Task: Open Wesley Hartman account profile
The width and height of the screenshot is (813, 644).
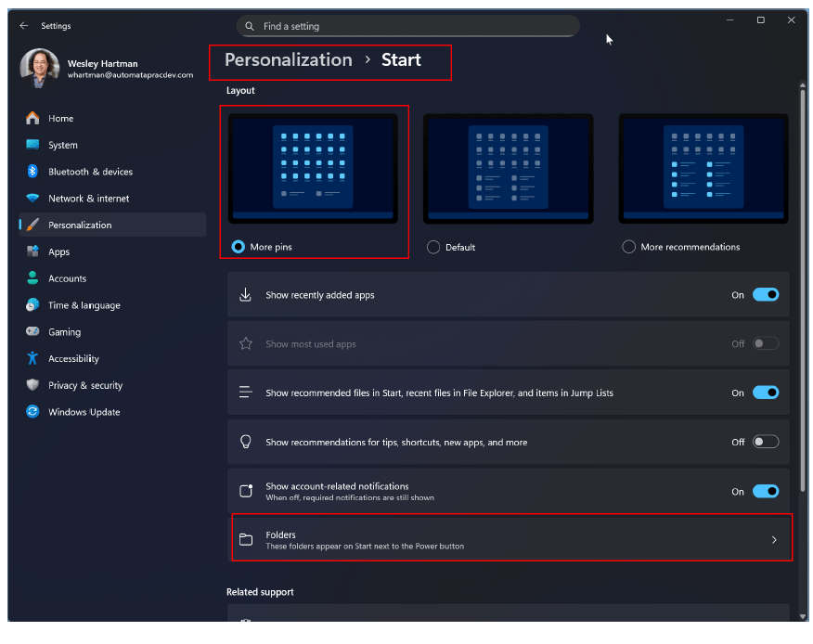Action: (x=102, y=69)
